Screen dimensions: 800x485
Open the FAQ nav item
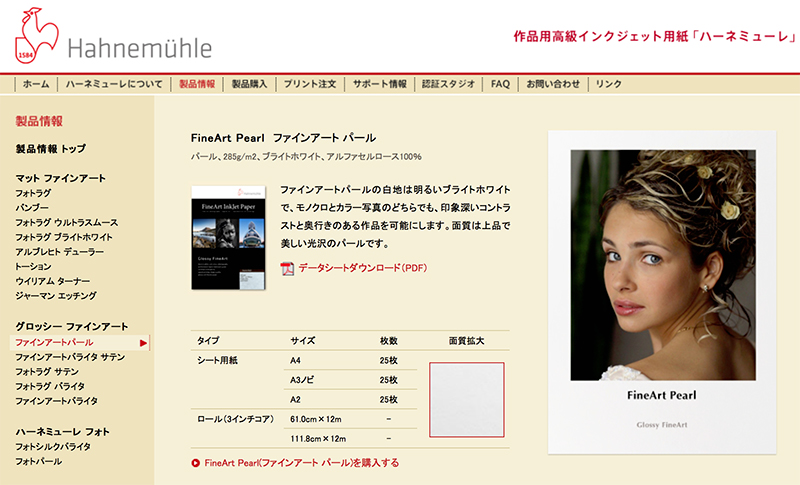tap(500, 84)
